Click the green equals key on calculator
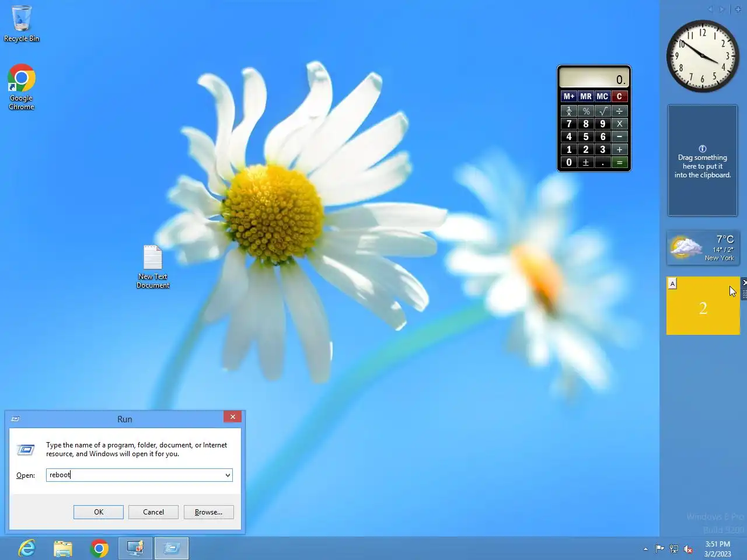 tap(619, 162)
